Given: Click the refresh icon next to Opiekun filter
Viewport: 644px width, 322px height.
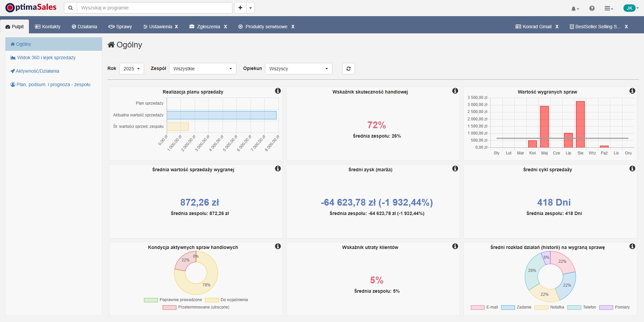Looking at the screenshot, I should [349, 68].
